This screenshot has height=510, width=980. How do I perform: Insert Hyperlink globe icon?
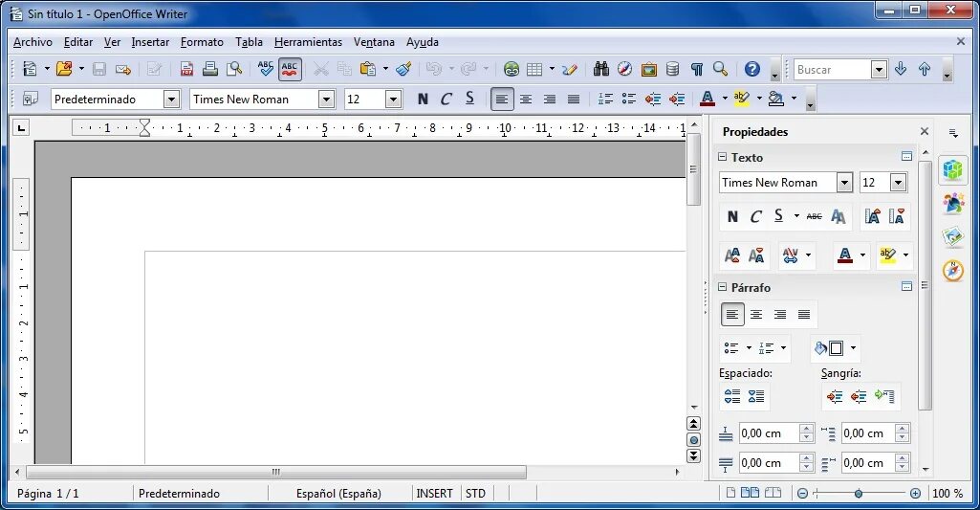(512, 69)
